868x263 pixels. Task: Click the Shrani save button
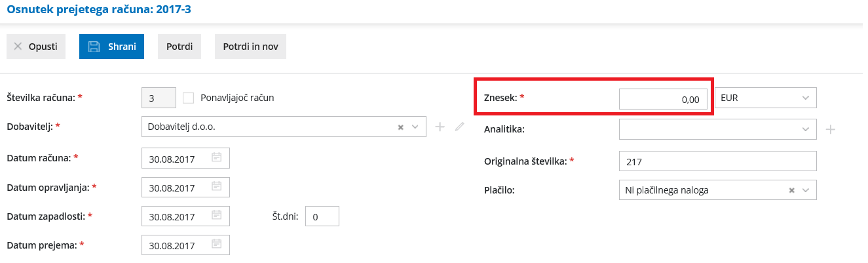[x=111, y=47]
